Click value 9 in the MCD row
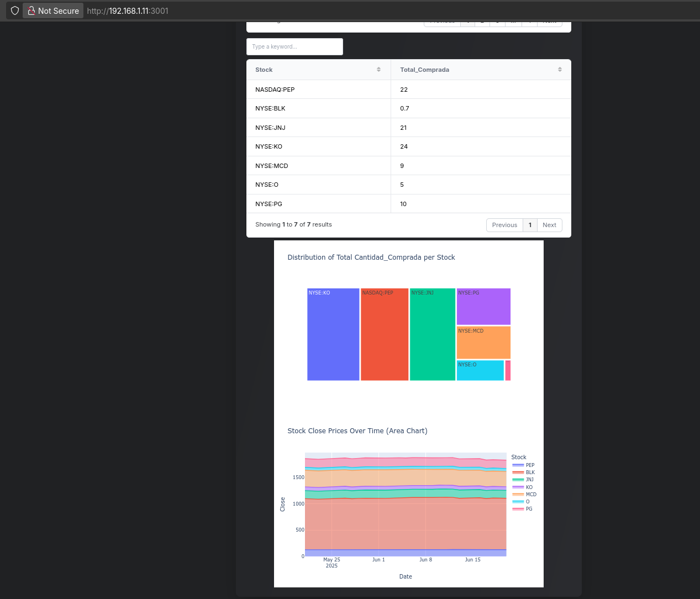The width and height of the screenshot is (700, 599). pyautogui.click(x=402, y=166)
